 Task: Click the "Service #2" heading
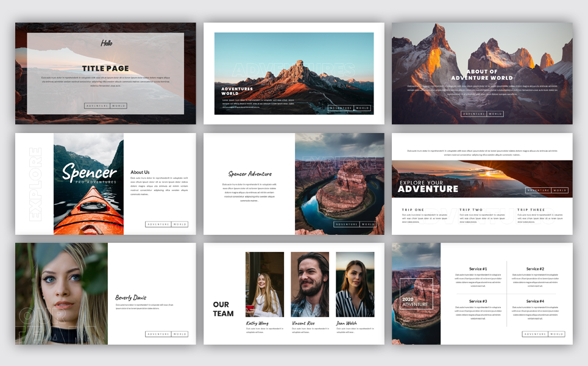click(x=535, y=269)
